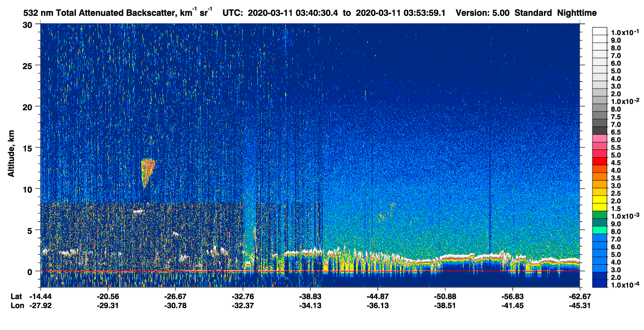Click latitude value '-32.76'
This screenshot has width=644, height=330.
[x=243, y=296]
